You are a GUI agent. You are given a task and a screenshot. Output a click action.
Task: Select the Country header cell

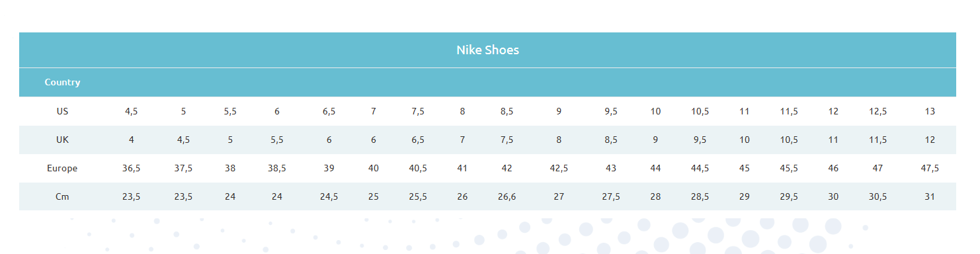tap(62, 82)
